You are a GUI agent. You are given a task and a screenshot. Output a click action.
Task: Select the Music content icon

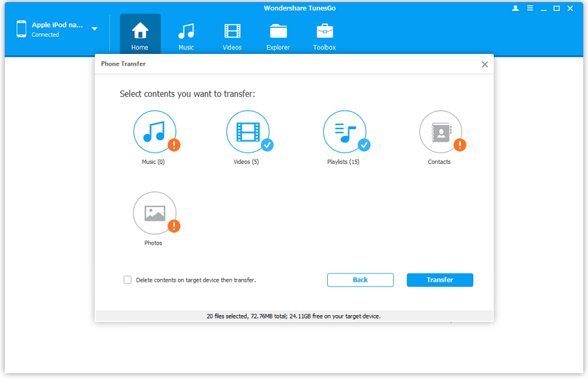[x=154, y=132]
